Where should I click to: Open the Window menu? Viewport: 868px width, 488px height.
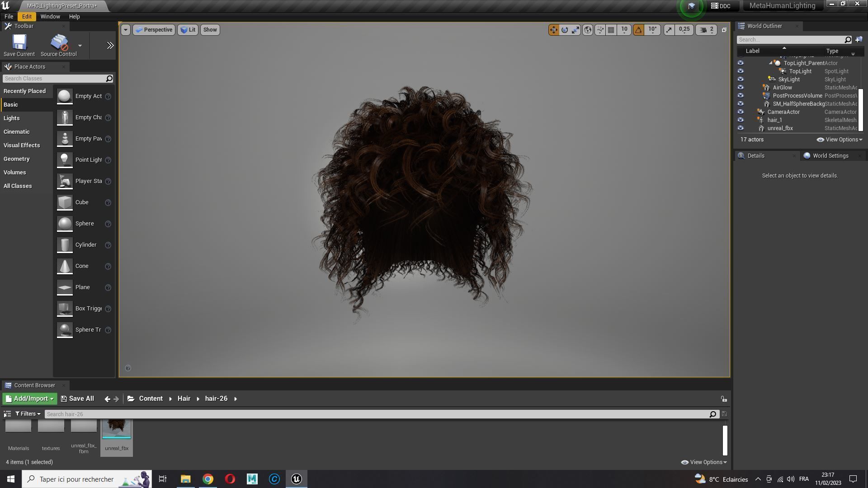(50, 17)
